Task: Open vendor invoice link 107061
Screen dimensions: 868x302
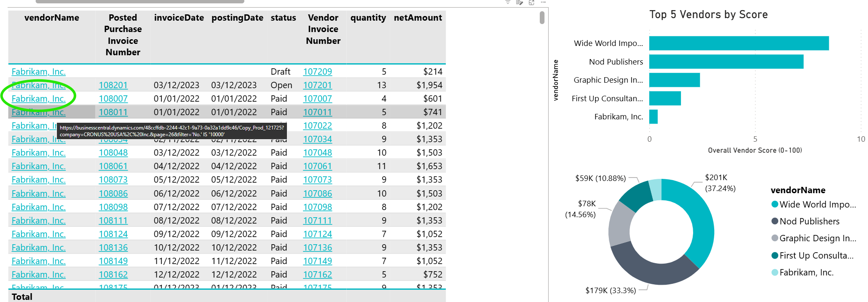Action: pos(317,166)
